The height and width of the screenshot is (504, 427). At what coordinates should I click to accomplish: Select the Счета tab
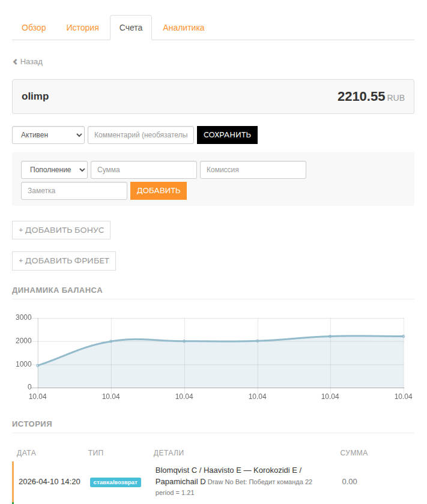(x=131, y=28)
